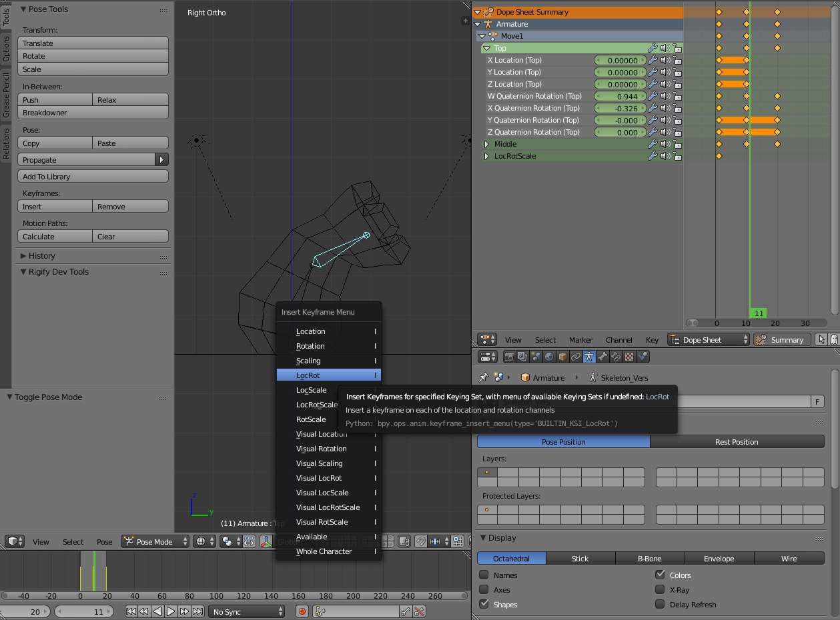Collapse the Display panel
Screen dimensions: 840x620
[x=483, y=537]
